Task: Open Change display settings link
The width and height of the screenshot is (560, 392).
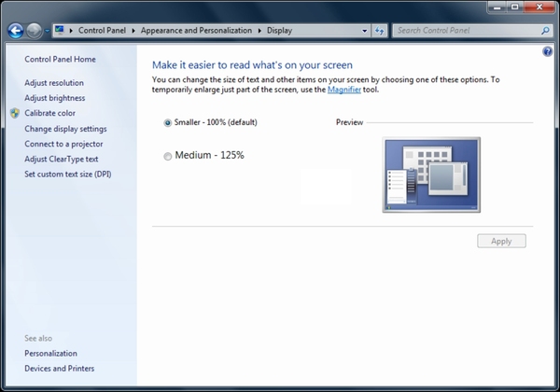Action: (x=65, y=129)
